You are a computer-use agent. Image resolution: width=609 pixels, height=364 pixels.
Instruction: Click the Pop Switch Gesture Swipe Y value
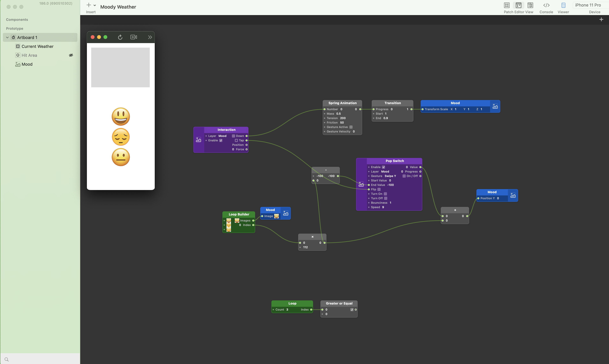(x=390, y=176)
